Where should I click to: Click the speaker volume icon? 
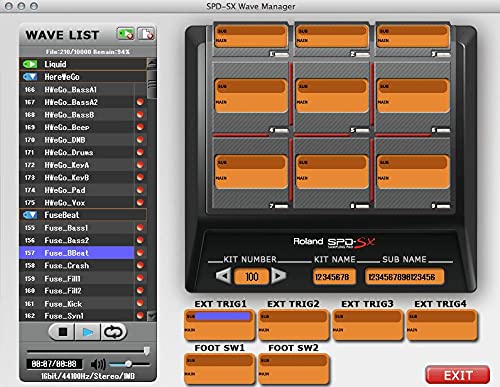pos(98,364)
